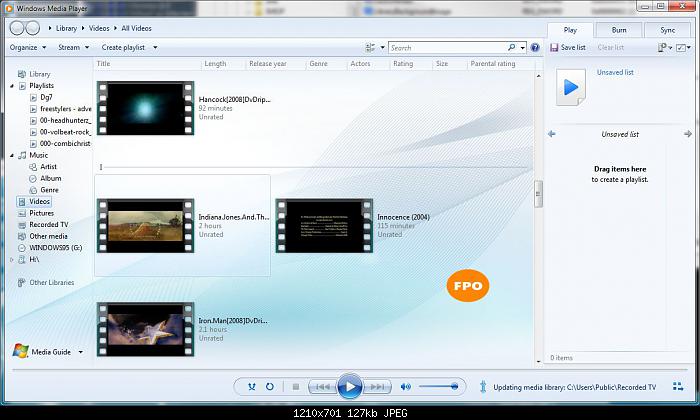Select the Hancock video thumbnail

[x=146, y=108]
